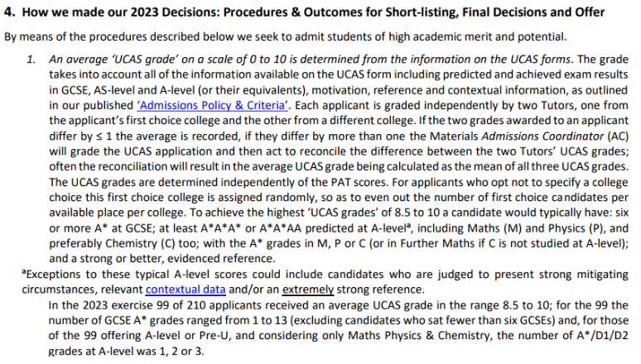641x364 pixels.
Task: Click the list number '1.' marker
Action: (31, 60)
